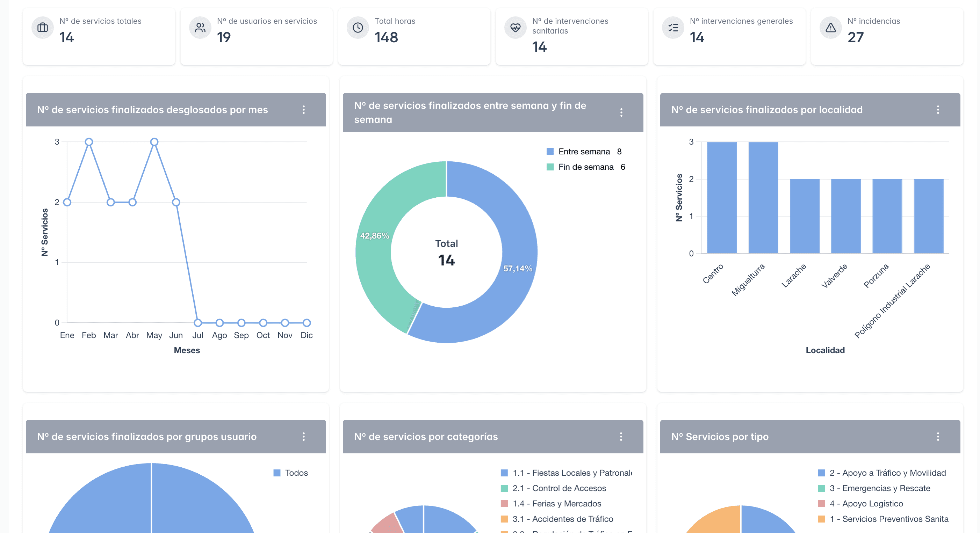Open three-dot menu of grupos usuario chart
This screenshot has width=980, height=533.
(304, 437)
